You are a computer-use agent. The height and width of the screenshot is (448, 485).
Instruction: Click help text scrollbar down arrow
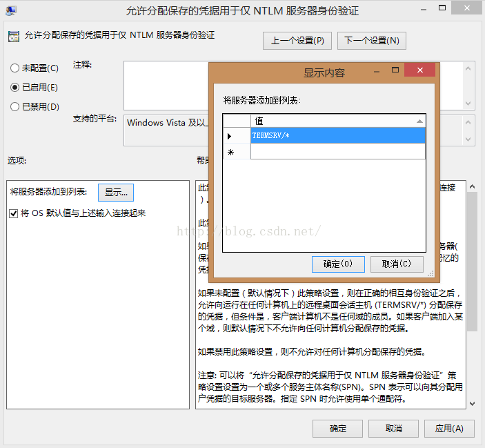click(x=472, y=404)
